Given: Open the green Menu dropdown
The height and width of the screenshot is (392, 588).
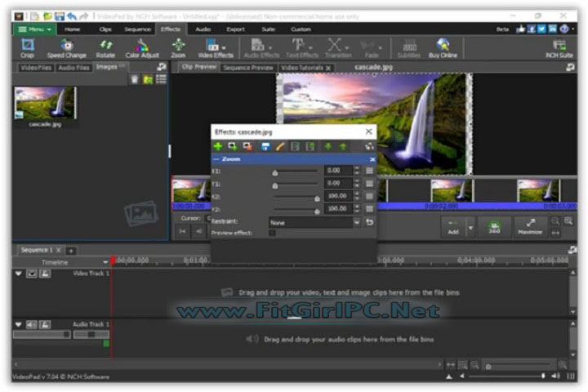Looking at the screenshot, I should [x=33, y=29].
